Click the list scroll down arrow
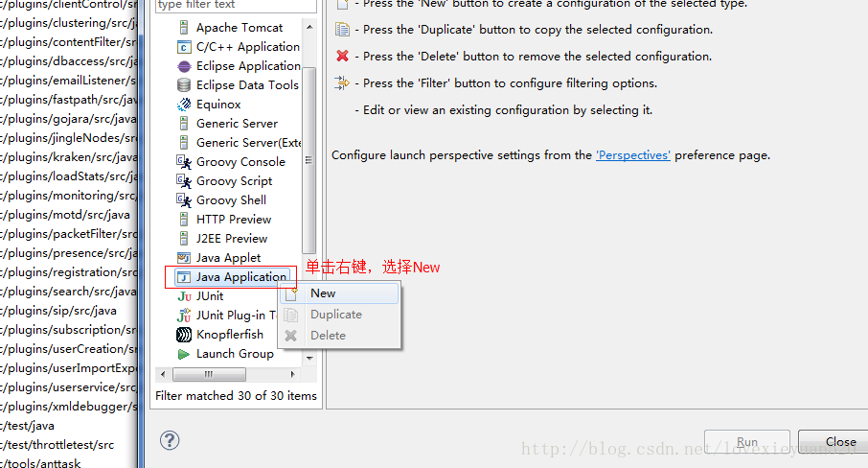 309,359
